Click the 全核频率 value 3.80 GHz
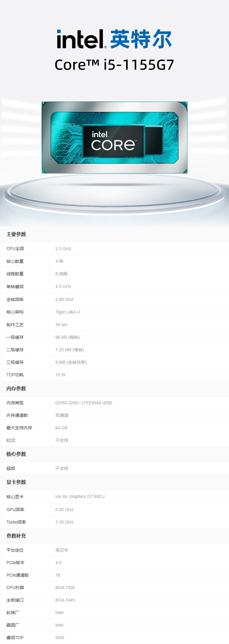 tap(64, 299)
